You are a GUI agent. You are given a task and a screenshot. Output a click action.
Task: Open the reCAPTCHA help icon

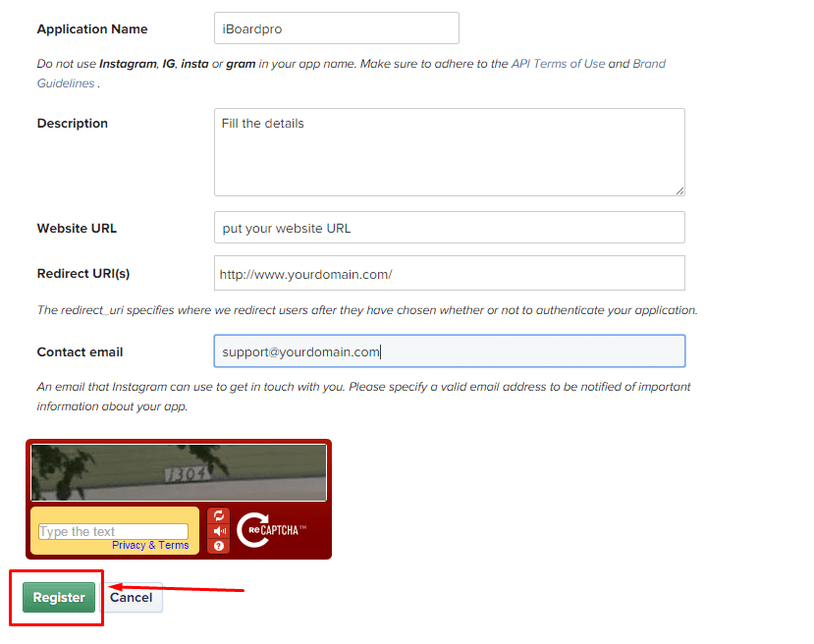pos(219,546)
